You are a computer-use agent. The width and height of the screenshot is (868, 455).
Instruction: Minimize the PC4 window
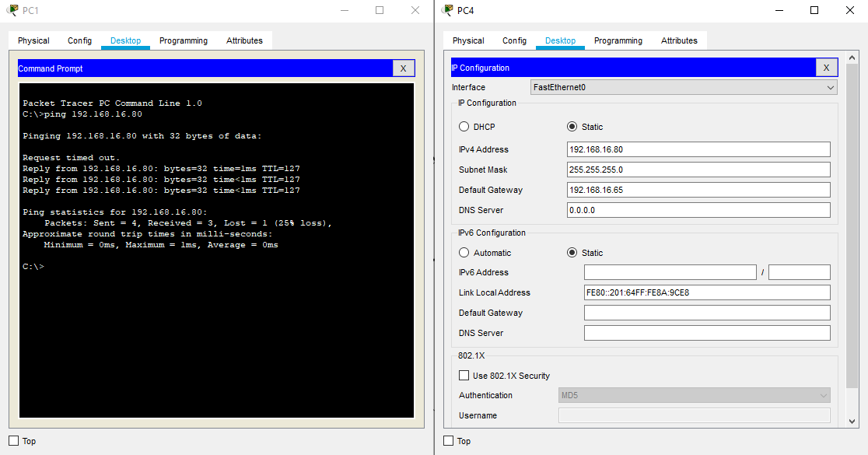(x=779, y=10)
